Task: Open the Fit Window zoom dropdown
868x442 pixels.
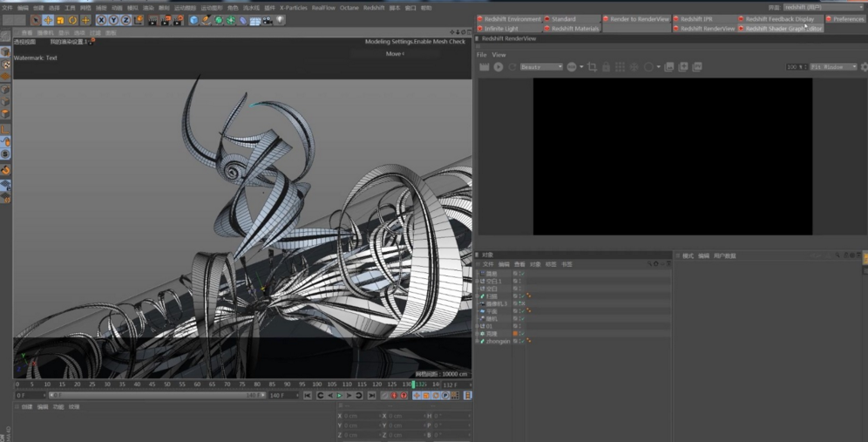Action: 833,67
